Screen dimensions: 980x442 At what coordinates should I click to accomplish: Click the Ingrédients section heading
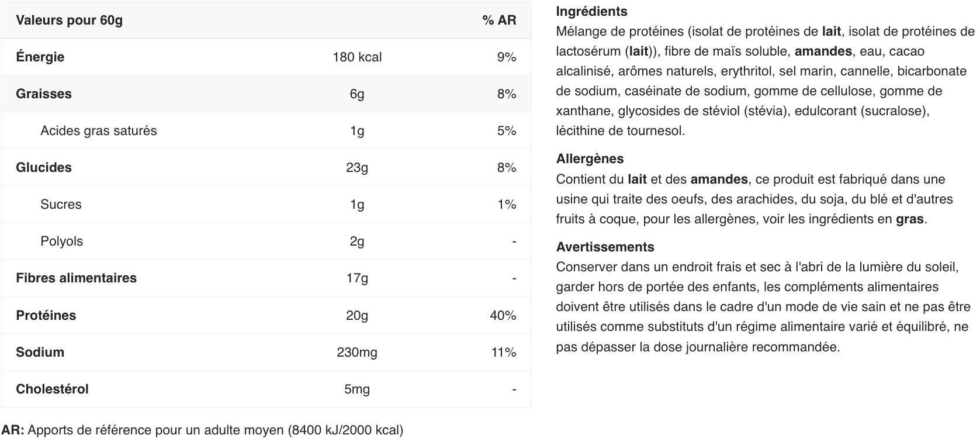coord(591,12)
